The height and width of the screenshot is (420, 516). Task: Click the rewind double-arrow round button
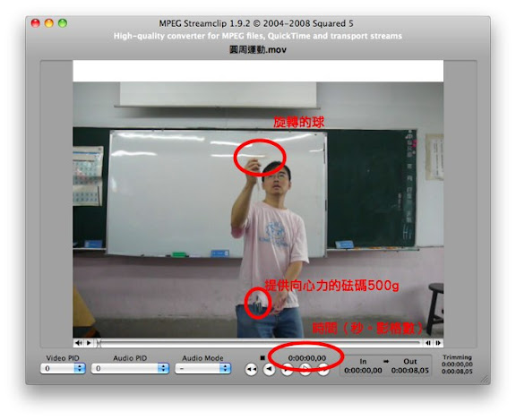pos(251,369)
